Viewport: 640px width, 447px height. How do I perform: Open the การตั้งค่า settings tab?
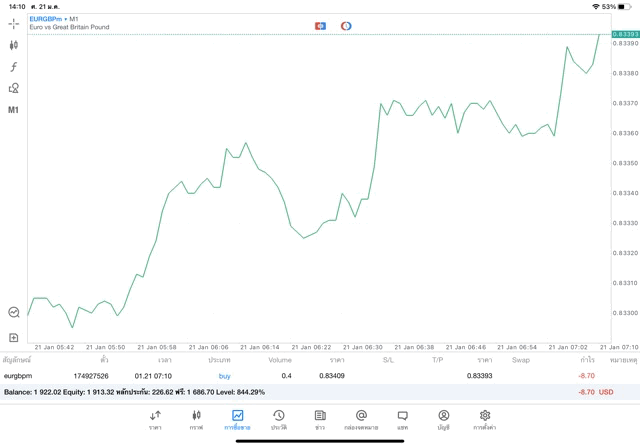(x=485, y=420)
